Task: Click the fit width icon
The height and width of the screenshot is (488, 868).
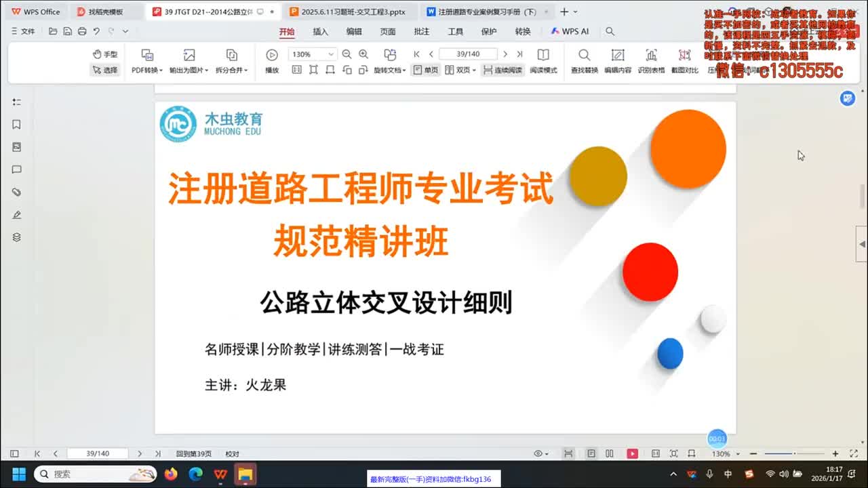Action: point(330,70)
